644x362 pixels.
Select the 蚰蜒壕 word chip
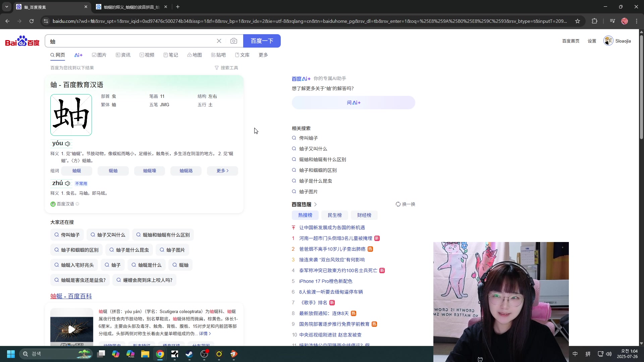point(150,171)
